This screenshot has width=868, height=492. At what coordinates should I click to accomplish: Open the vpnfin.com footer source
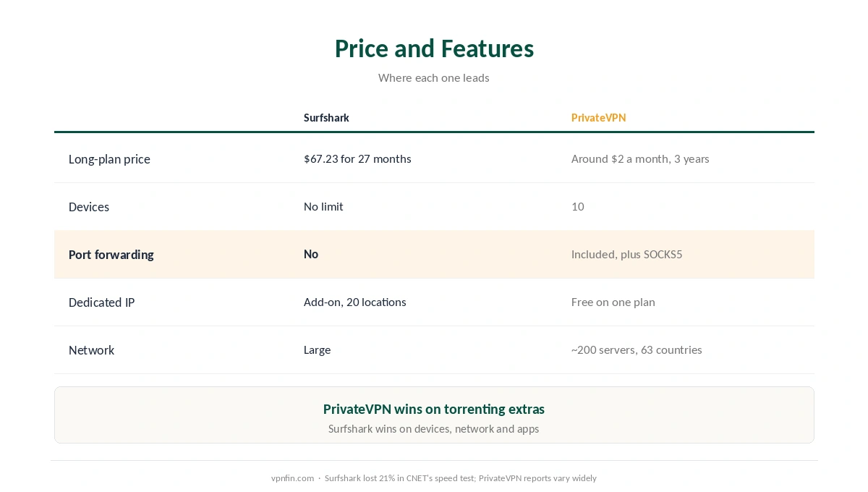pyautogui.click(x=292, y=478)
